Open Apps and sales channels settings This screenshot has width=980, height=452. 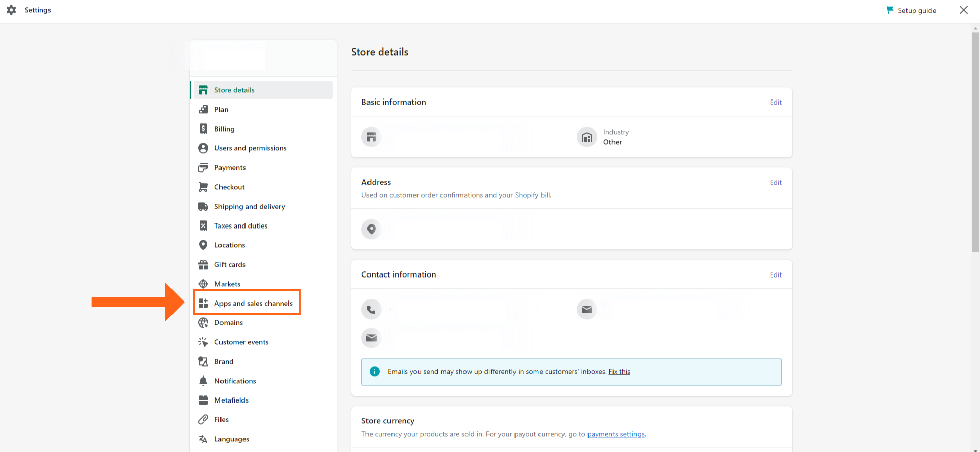[x=253, y=303]
